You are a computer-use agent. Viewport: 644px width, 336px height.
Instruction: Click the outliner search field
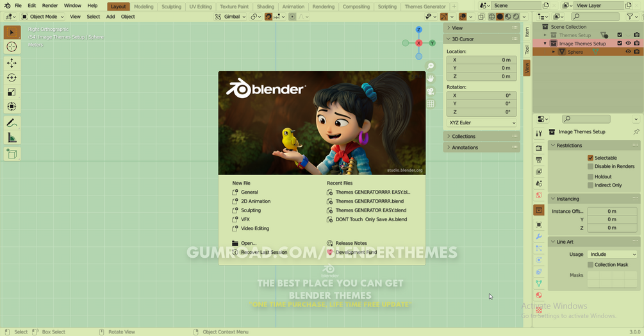[x=595, y=17]
